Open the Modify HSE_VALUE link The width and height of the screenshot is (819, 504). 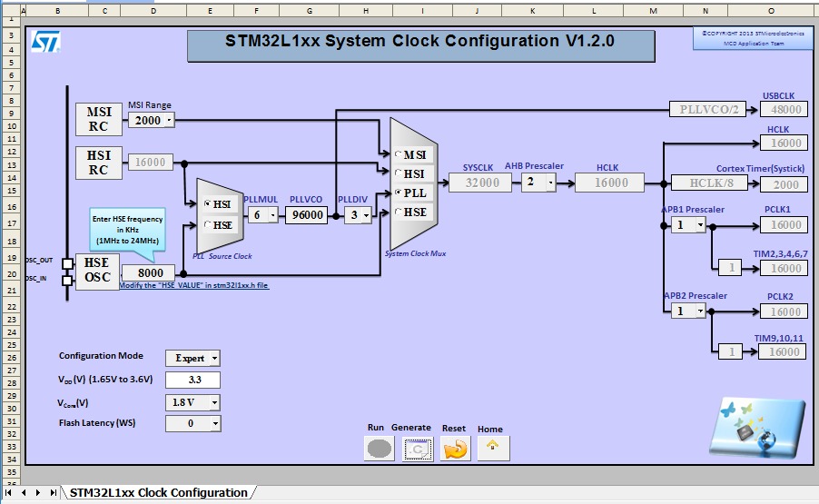coord(193,285)
